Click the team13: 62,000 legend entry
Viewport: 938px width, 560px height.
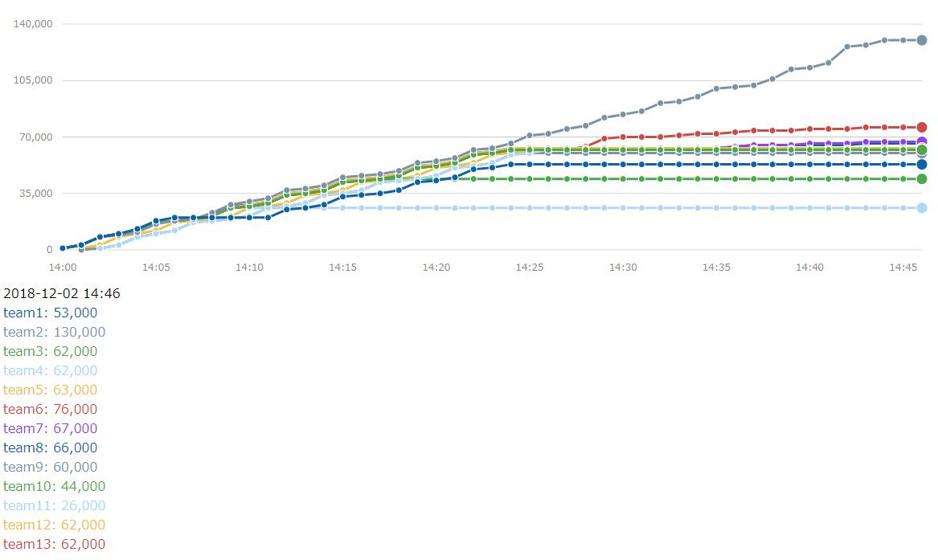pyautogui.click(x=55, y=544)
